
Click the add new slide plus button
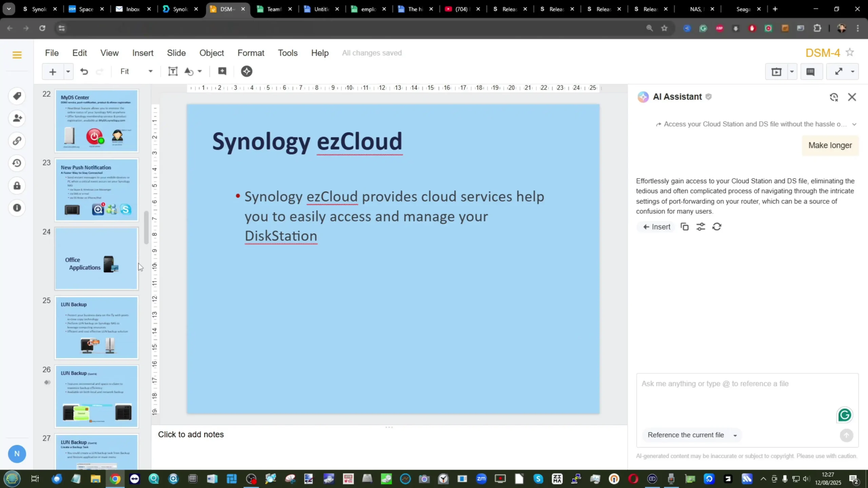point(53,72)
